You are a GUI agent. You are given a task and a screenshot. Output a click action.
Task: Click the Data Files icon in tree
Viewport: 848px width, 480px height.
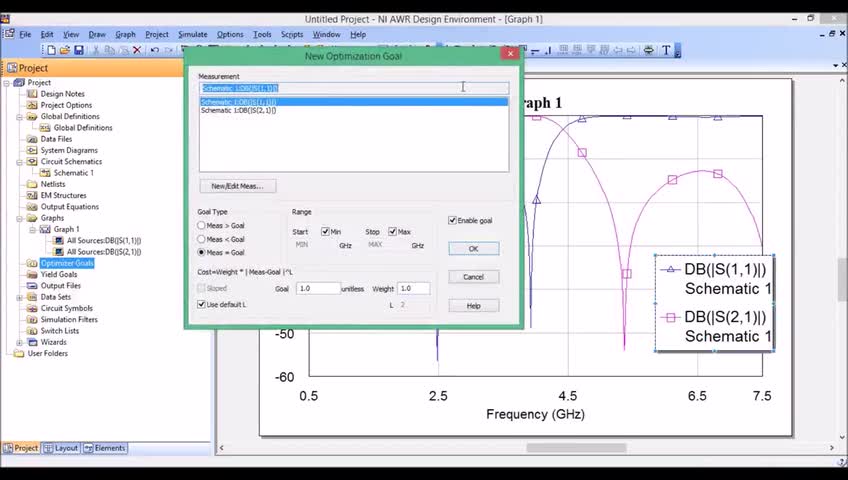pos(32,139)
